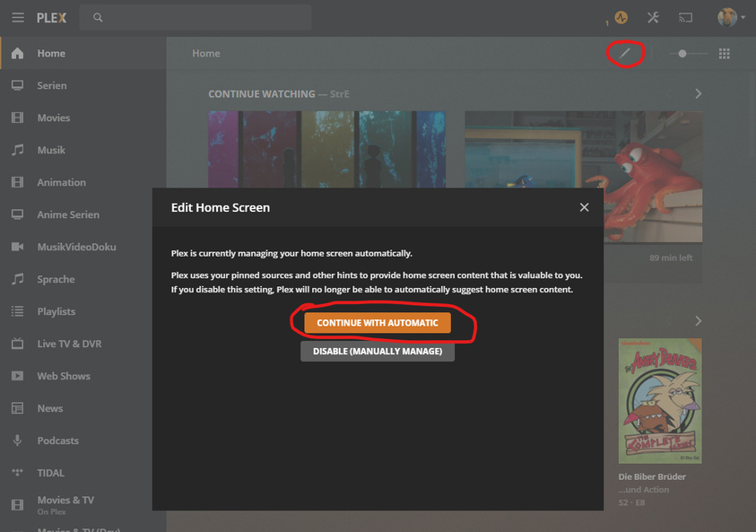This screenshot has width=756, height=532.
Task: Click the Anime Serien monitor icon
Action: [17, 214]
